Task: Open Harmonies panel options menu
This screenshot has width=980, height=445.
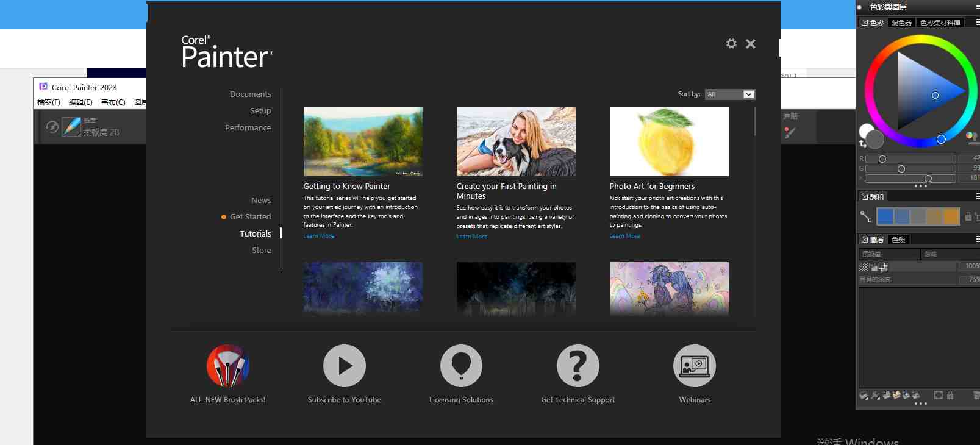Action: click(977, 197)
